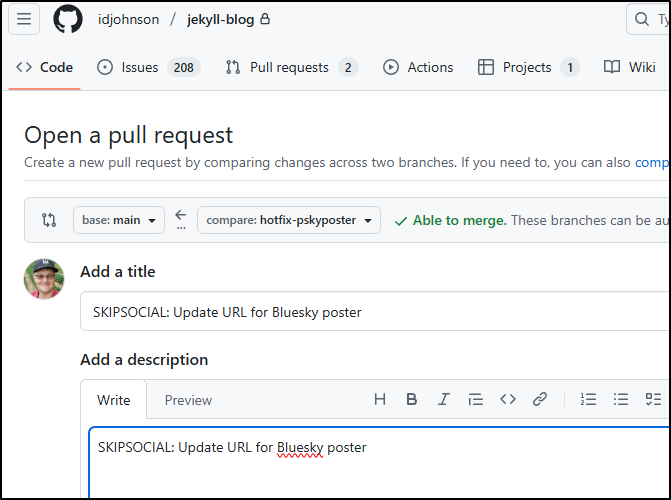Open the compare: hotfix-pskyposter dropdown
Screen dimensions: 671x500
click(288, 220)
